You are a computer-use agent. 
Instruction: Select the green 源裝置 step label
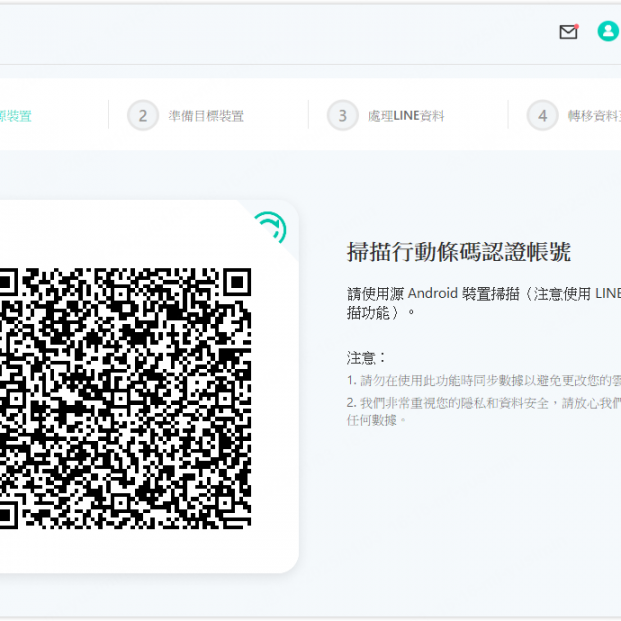pyautogui.click(x=15, y=116)
